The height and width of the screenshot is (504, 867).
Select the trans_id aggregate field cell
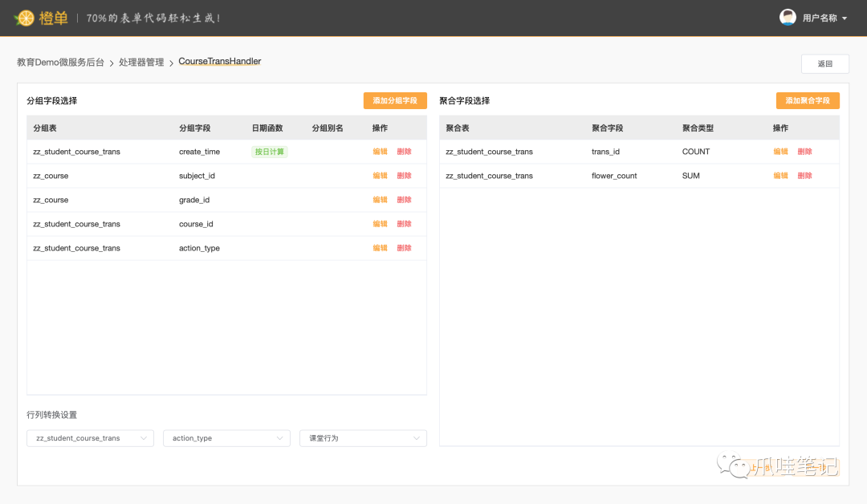click(x=605, y=152)
